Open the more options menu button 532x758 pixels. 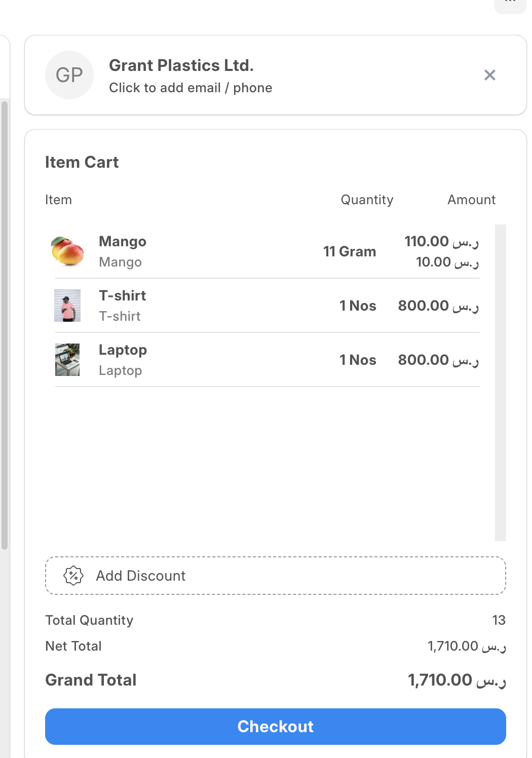(x=510, y=4)
